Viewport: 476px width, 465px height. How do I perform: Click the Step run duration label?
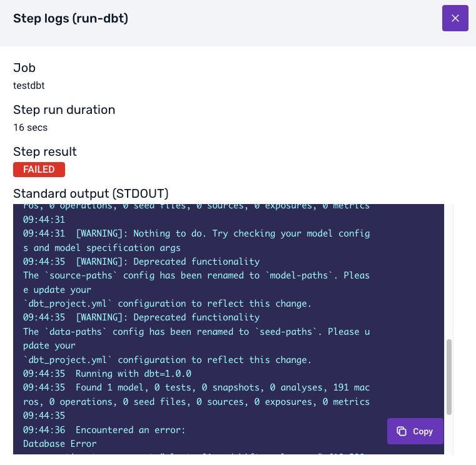[64, 110]
